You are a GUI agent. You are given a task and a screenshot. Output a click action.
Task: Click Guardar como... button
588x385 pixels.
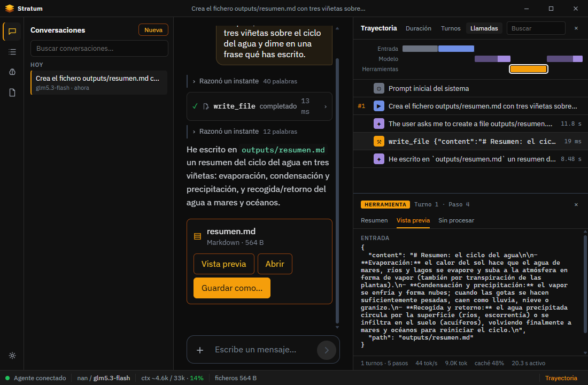point(232,288)
